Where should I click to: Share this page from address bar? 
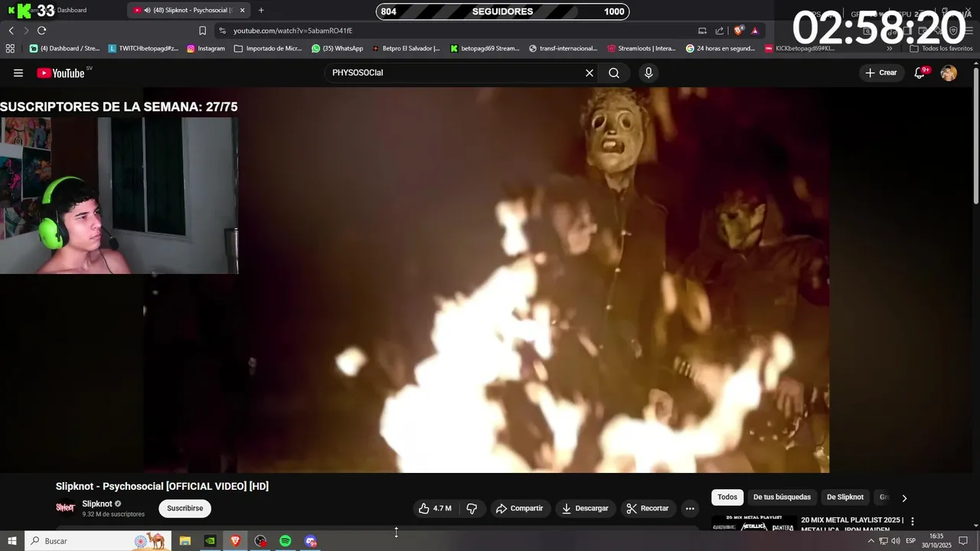click(x=720, y=31)
